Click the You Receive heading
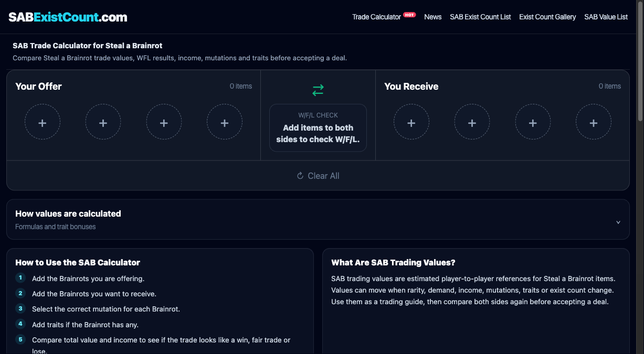This screenshot has height=354, width=644. 411,87
